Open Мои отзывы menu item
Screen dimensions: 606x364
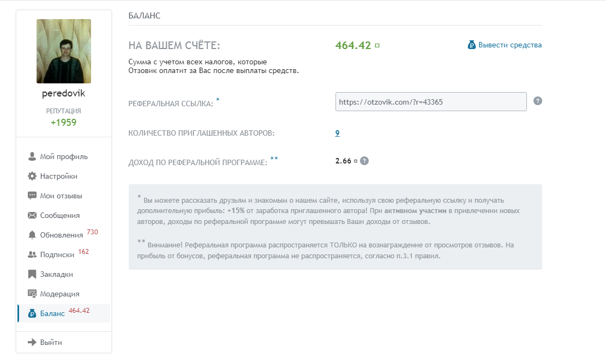[x=61, y=196]
